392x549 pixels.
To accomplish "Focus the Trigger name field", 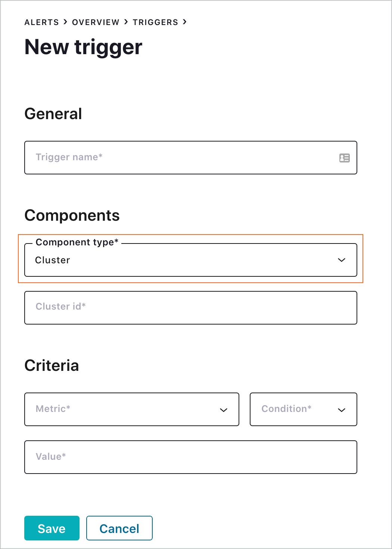I will [x=179, y=158].
